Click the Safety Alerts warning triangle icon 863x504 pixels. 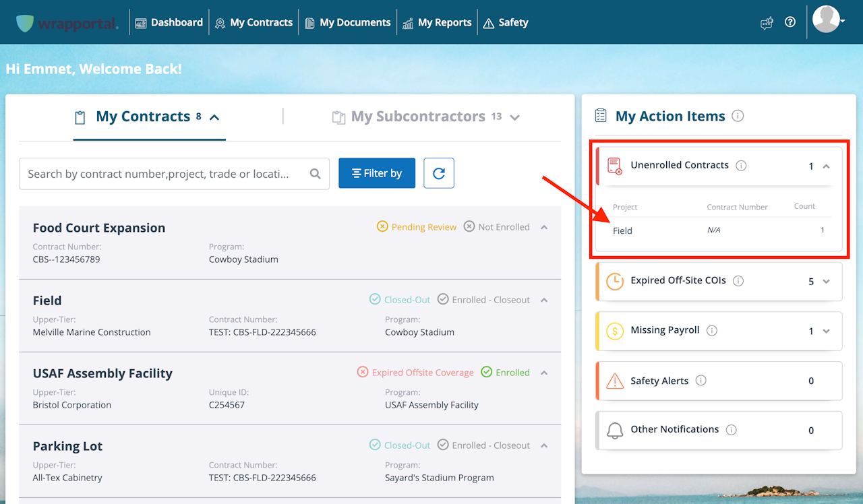[x=614, y=381]
